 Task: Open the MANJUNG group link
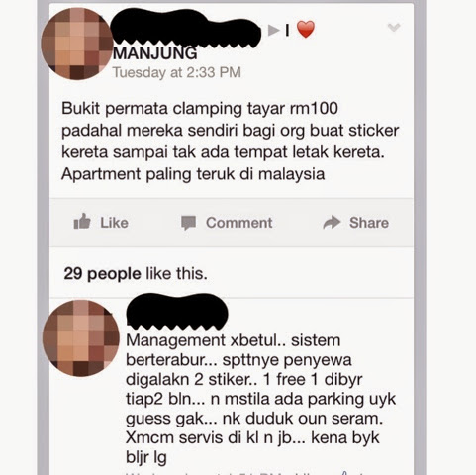click(x=155, y=53)
